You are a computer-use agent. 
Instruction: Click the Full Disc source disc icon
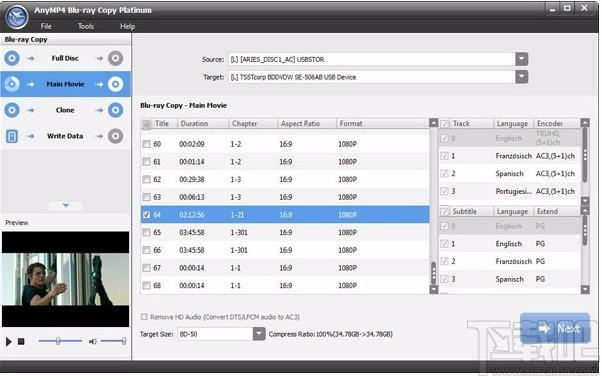[12, 58]
